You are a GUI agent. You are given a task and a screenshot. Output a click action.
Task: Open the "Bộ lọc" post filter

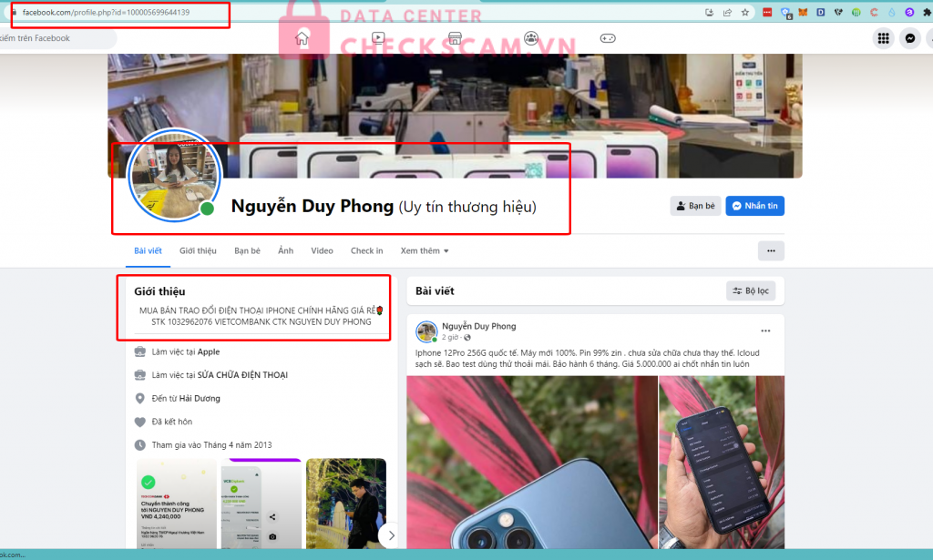751,291
